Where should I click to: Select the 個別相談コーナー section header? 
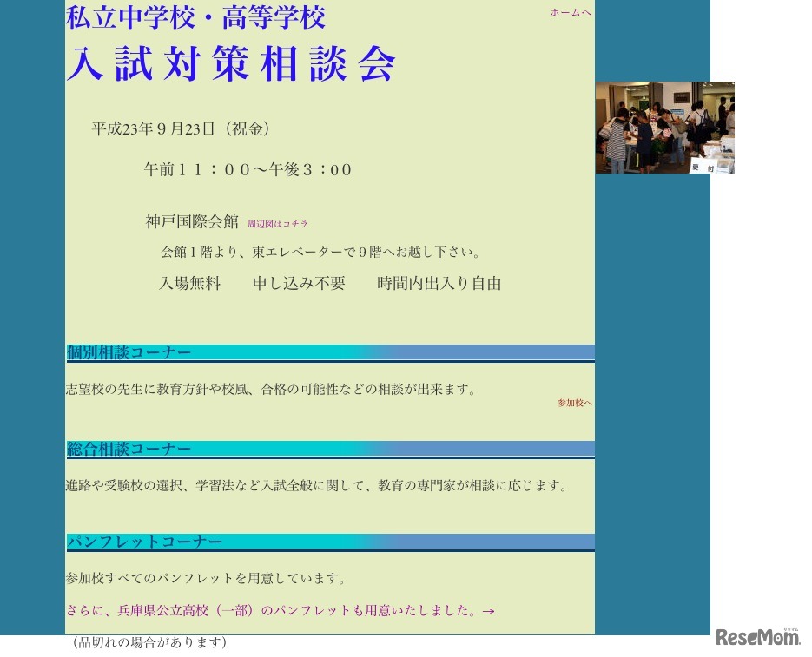coord(128,351)
